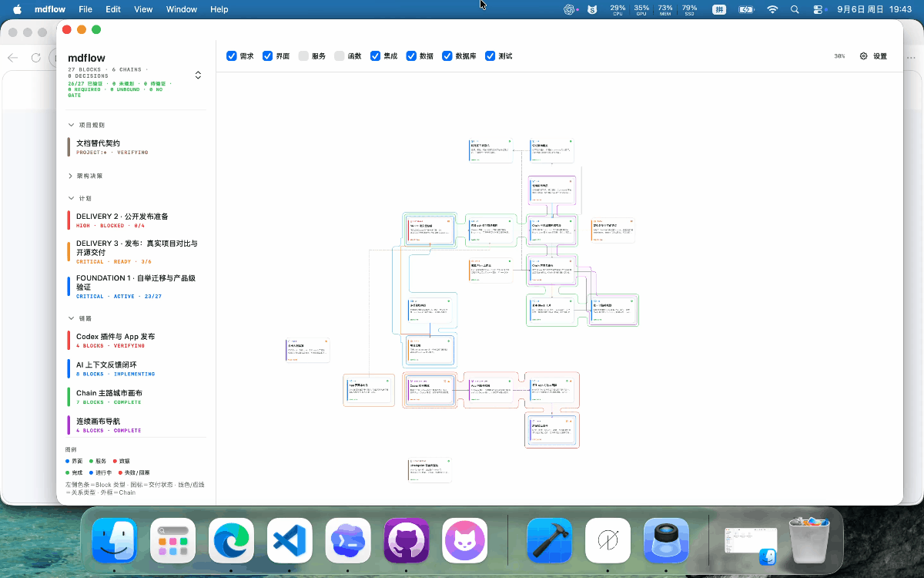Image resolution: width=924 pixels, height=578 pixels.
Task: Collapse the 链路 section
Action: pos(72,318)
